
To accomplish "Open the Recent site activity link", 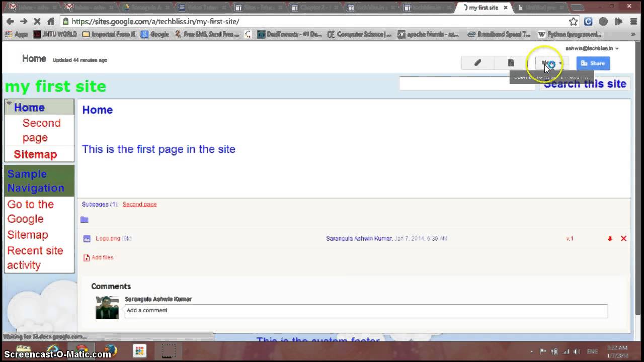I will pos(35,257).
